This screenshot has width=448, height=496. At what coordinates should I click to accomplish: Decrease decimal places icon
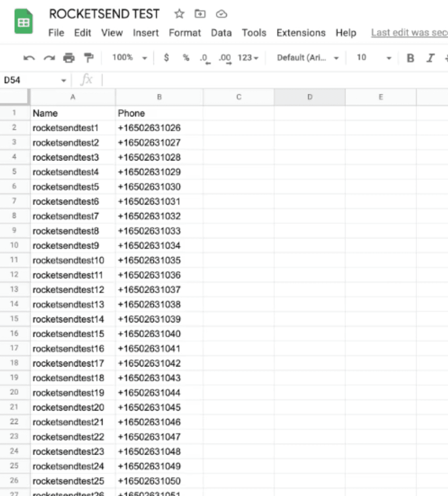click(x=204, y=57)
